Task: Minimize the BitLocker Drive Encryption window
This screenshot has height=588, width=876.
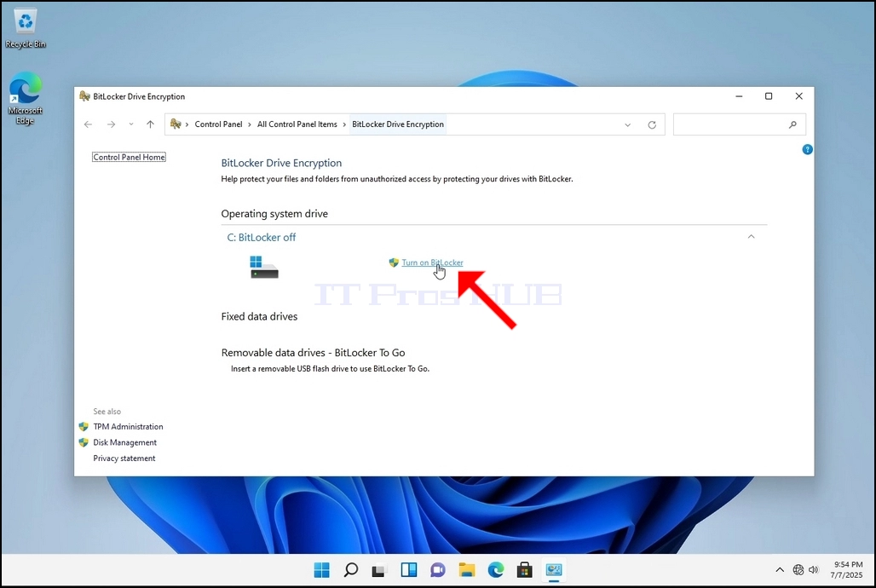Action: click(739, 96)
